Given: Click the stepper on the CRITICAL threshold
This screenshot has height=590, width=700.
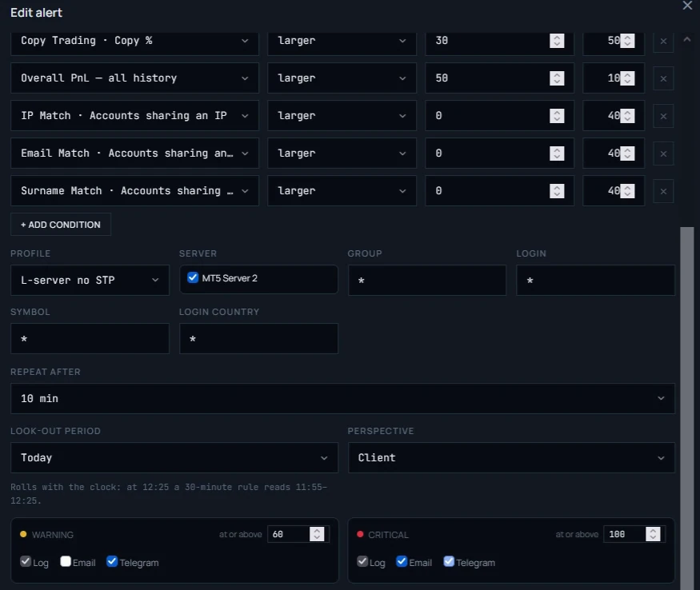Looking at the screenshot, I should (x=653, y=534).
